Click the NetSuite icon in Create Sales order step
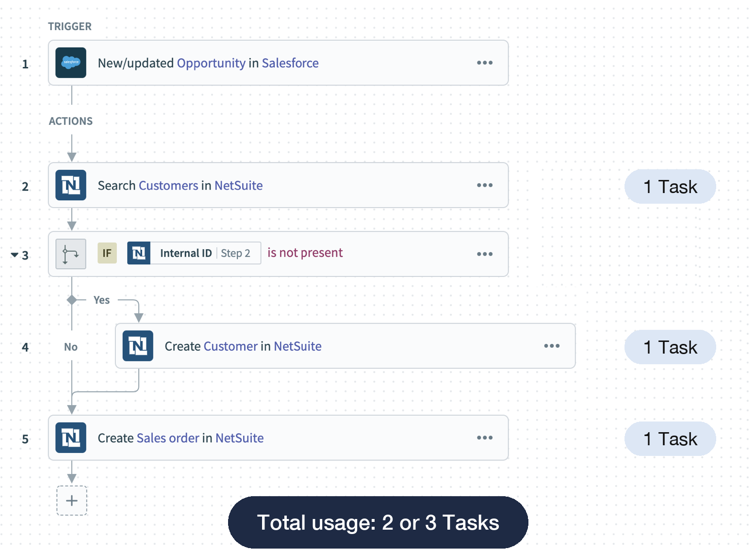This screenshot has width=756, height=551. tap(71, 438)
